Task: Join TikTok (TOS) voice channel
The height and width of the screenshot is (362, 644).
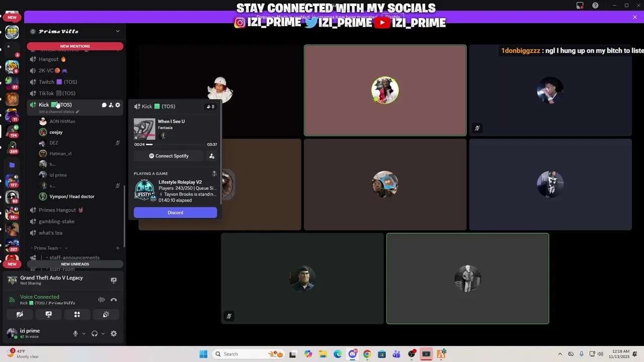Action: pyautogui.click(x=74, y=93)
